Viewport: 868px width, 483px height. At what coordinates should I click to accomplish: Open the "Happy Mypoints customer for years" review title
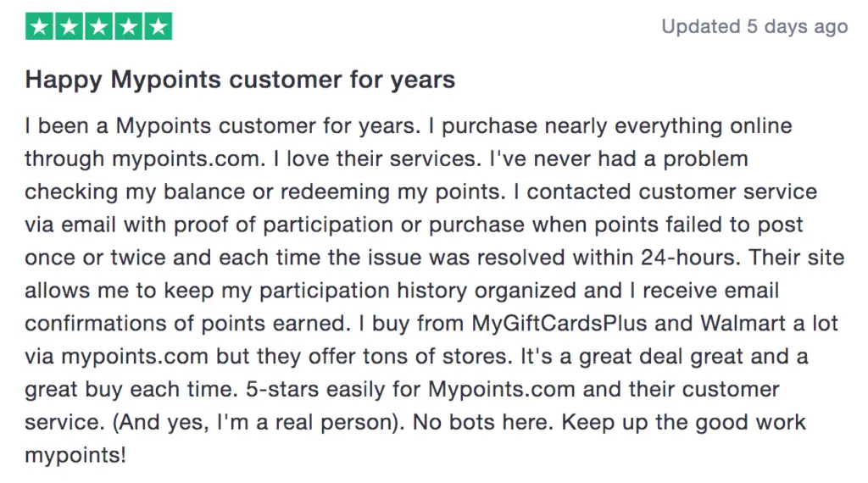tap(240, 80)
